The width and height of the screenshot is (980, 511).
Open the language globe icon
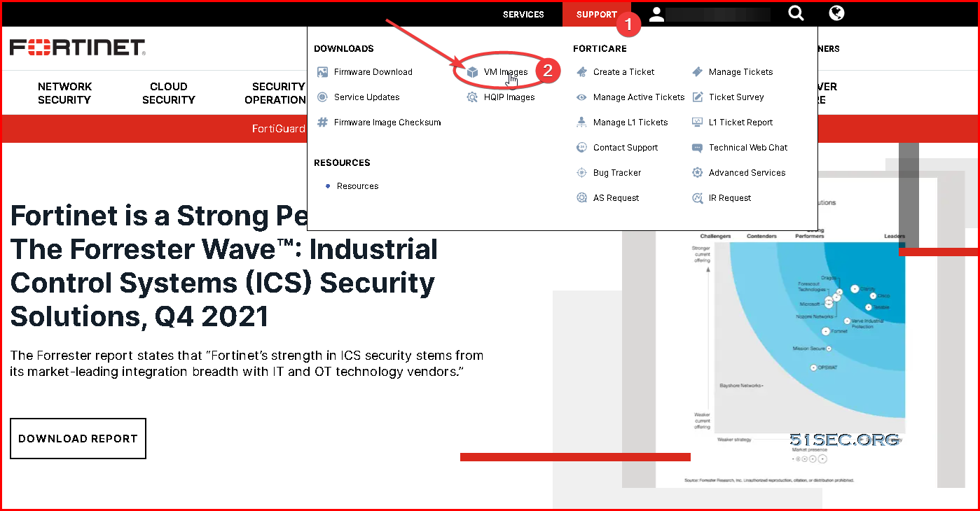click(836, 13)
